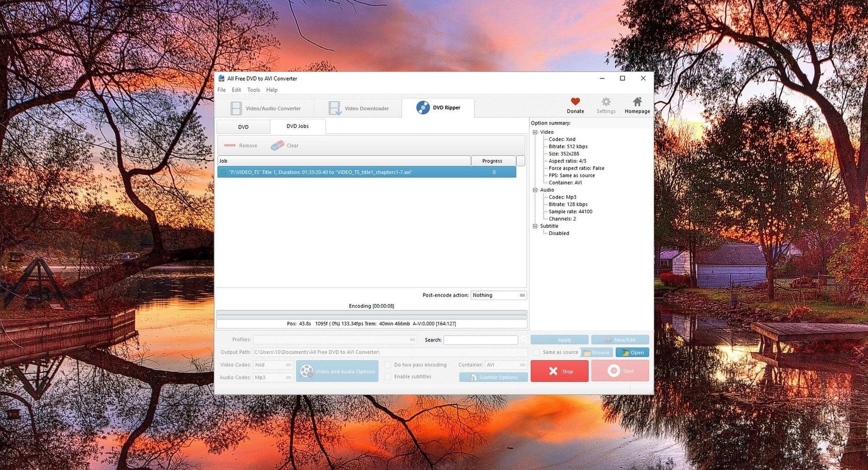Select 'Force aspect ratio: False' item
The width and height of the screenshot is (868, 470).
tap(576, 168)
